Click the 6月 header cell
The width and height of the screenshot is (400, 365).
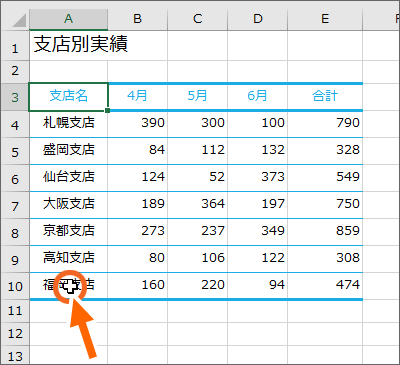(x=257, y=97)
